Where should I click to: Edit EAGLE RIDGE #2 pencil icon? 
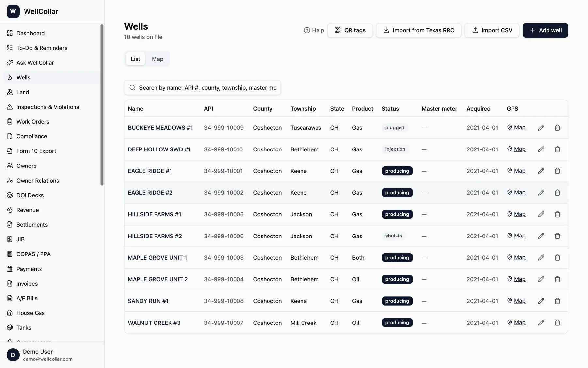[x=541, y=193]
